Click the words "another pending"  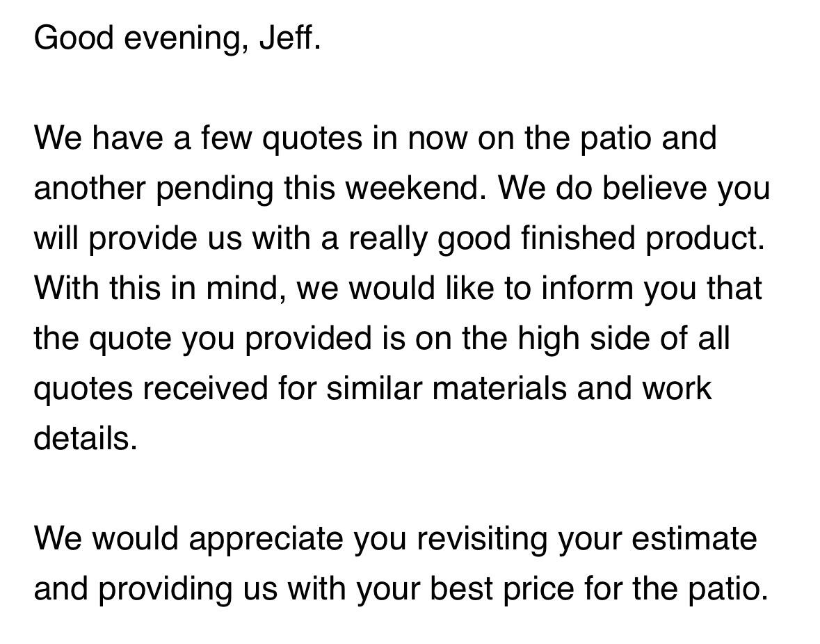coord(154,189)
